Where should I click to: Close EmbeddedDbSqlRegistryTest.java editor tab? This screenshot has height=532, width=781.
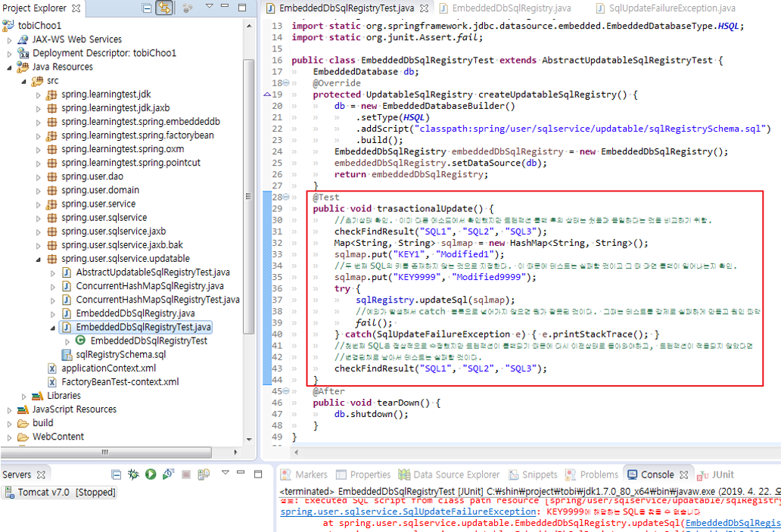(x=424, y=8)
